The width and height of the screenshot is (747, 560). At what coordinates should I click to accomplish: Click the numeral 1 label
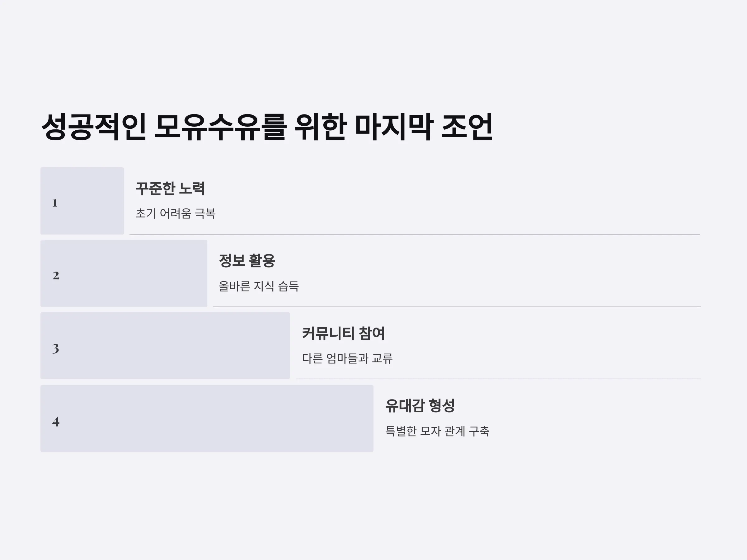[55, 203]
